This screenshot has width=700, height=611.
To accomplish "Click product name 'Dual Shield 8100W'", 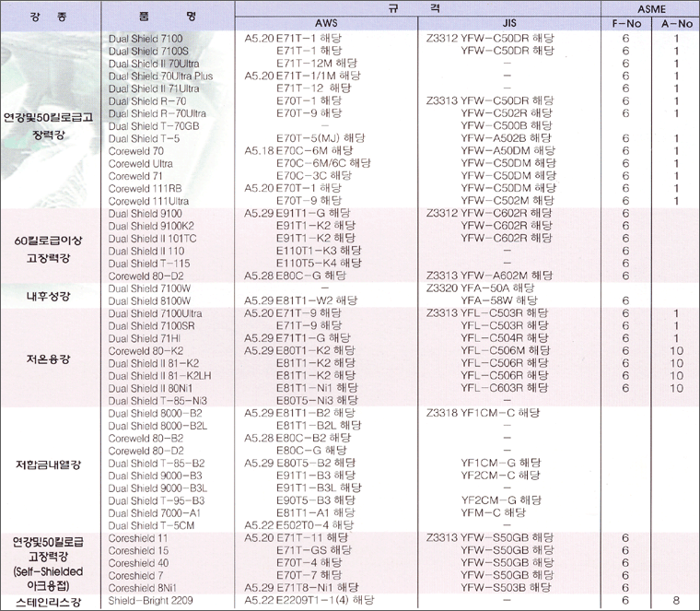I will [149, 301].
